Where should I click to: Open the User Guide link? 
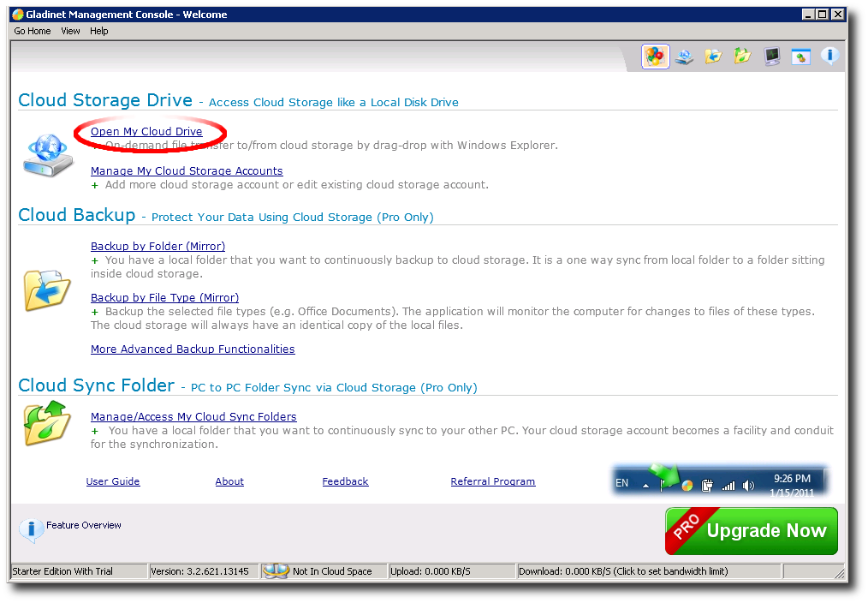click(x=113, y=481)
